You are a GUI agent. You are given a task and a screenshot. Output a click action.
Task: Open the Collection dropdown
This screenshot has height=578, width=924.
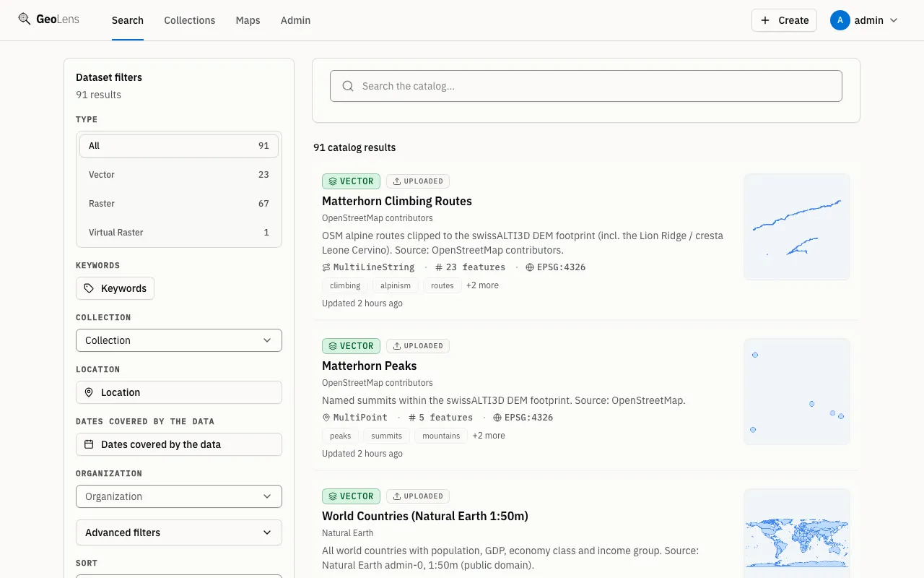tap(179, 340)
